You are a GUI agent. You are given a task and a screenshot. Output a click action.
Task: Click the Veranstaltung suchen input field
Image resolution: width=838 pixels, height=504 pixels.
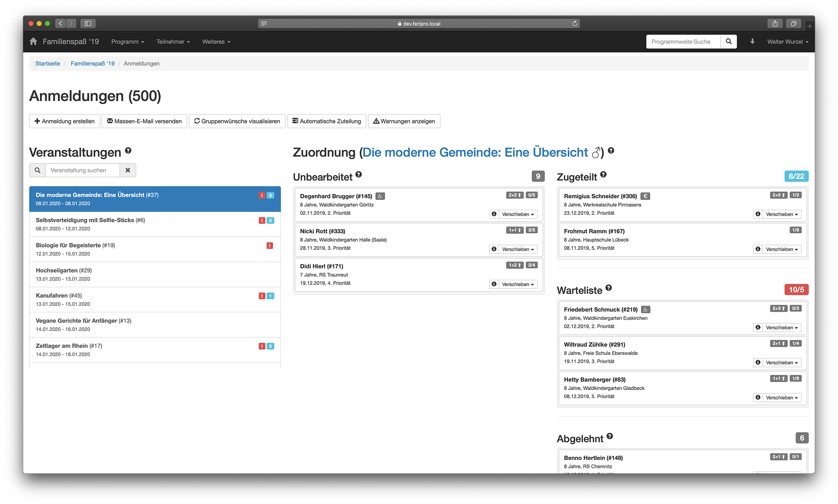click(82, 170)
